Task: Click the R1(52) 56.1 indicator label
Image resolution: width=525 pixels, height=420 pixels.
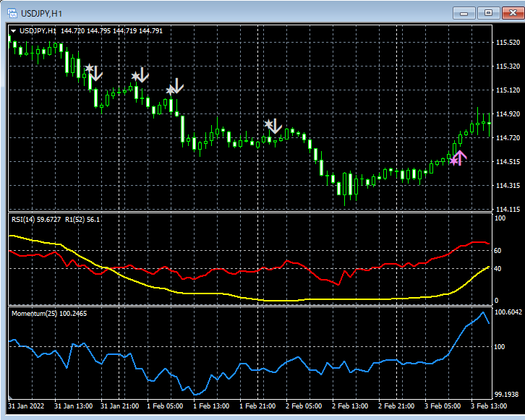Action: pos(82,220)
